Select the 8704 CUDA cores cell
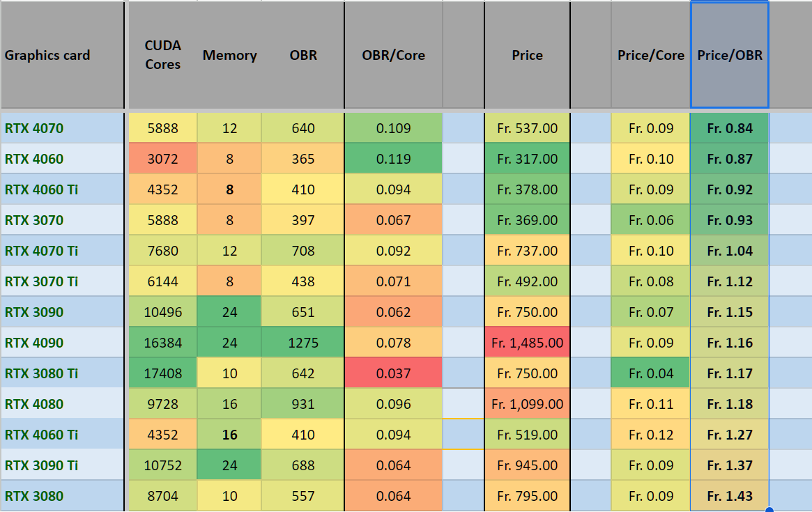The image size is (812, 512). click(x=162, y=496)
